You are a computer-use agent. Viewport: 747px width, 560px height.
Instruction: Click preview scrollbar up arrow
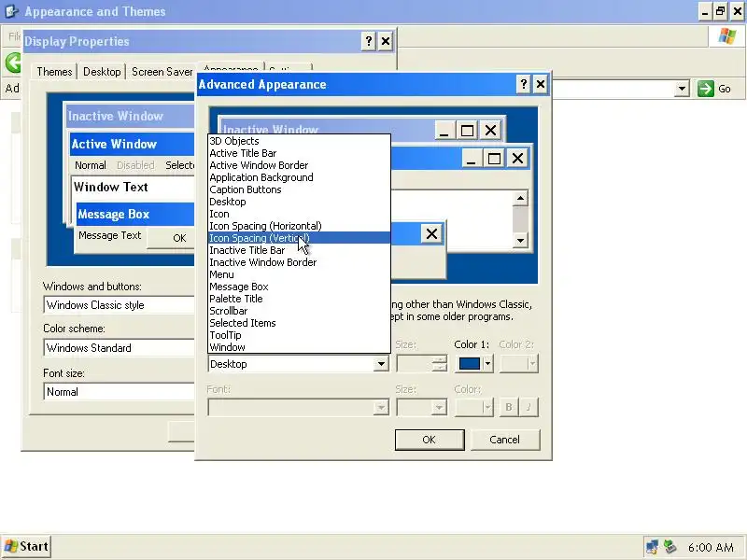point(520,198)
